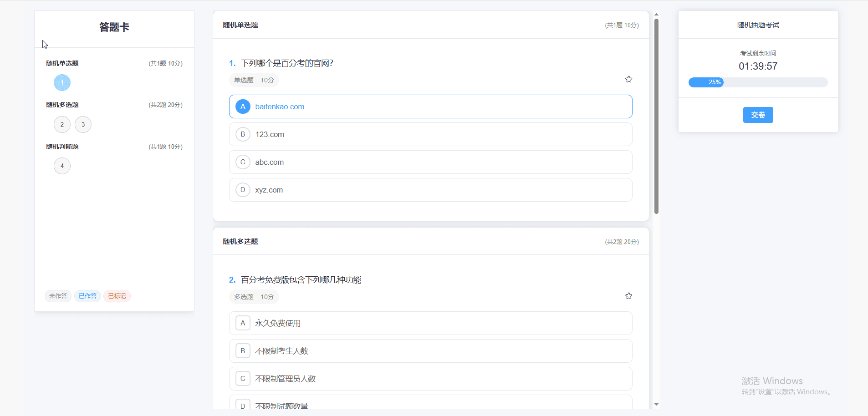Click the scrollbar down arrow
The width and height of the screenshot is (868, 416).
pos(656,404)
